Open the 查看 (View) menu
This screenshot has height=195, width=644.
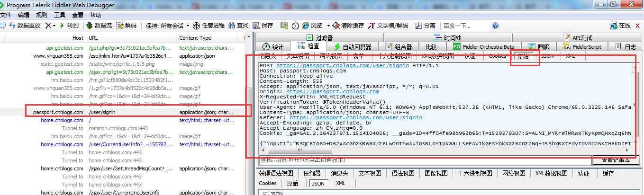click(78, 15)
